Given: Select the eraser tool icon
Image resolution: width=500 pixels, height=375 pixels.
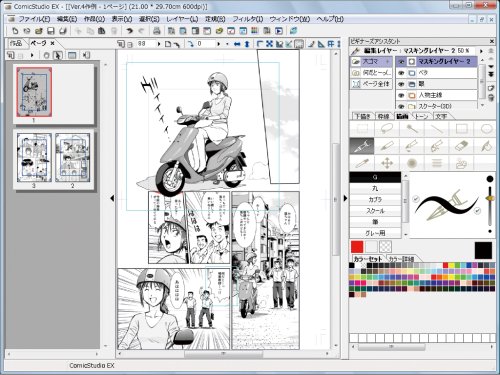Looking at the screenshot, I should point(461,146).
